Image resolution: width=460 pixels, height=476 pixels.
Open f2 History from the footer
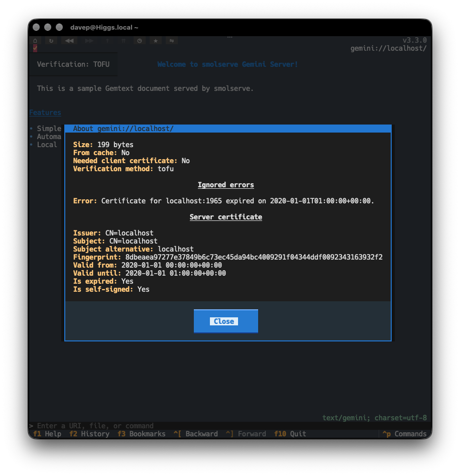[x=89, y=434]
